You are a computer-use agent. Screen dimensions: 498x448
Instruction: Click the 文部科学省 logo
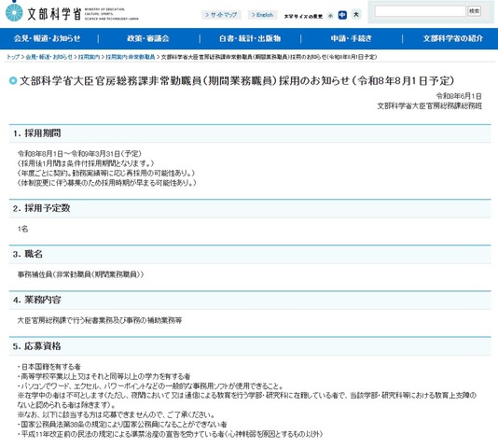(72, 13)
